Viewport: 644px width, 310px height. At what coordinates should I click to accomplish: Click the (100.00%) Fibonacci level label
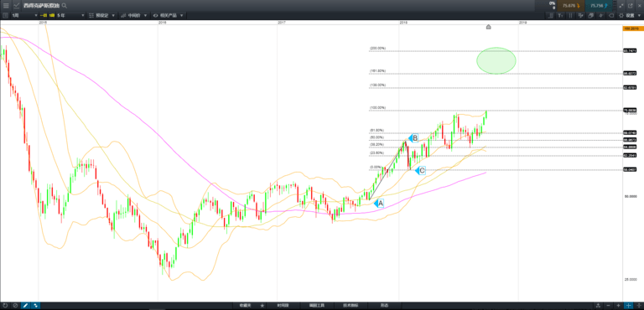pos(377,107)
